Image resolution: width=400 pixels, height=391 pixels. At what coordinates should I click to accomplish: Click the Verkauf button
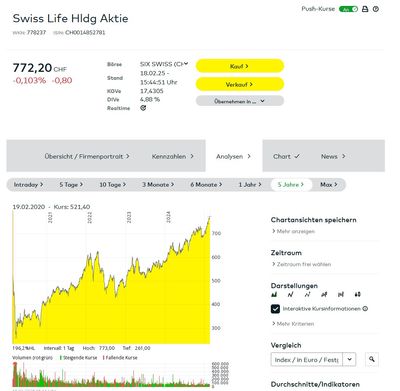240,84
